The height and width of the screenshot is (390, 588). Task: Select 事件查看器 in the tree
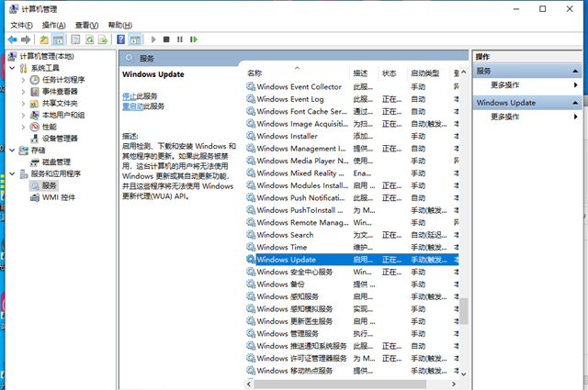click(60, 92)
